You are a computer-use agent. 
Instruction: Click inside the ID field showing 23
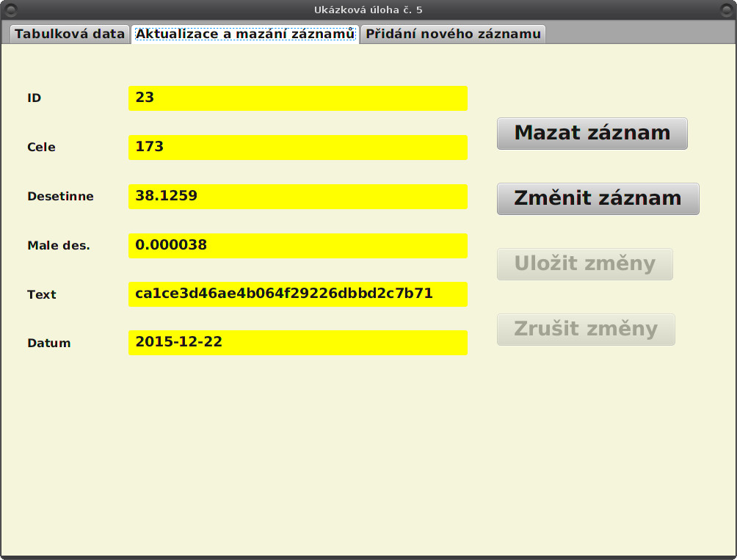pyautogui.click(x=298, y=98)
